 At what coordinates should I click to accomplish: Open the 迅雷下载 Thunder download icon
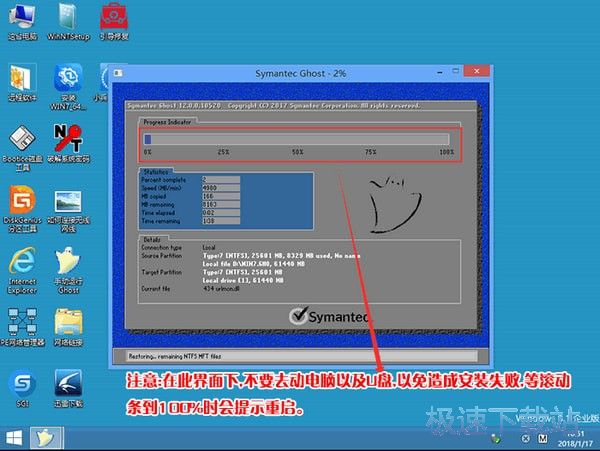[x=69, y=384]
